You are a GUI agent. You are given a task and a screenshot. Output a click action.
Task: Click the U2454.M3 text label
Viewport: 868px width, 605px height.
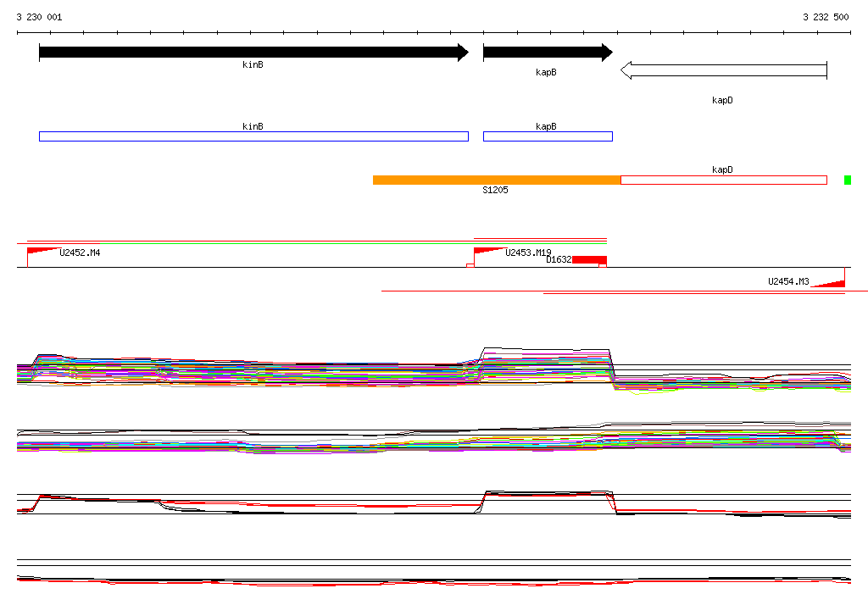tap(788, 281)
